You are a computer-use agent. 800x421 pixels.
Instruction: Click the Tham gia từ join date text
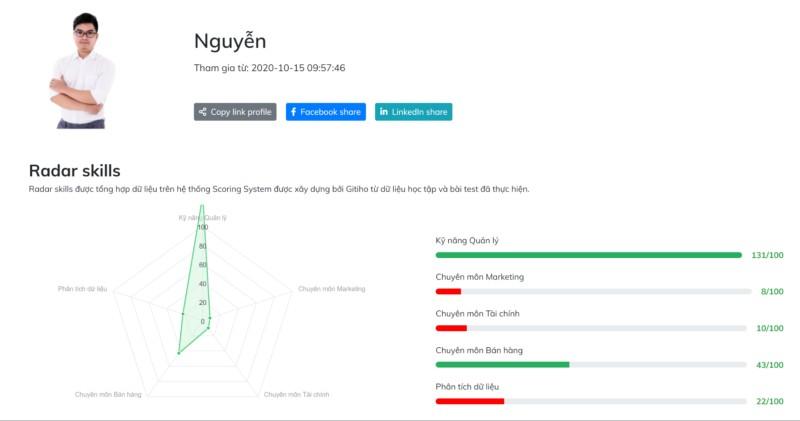click(269, 68)
